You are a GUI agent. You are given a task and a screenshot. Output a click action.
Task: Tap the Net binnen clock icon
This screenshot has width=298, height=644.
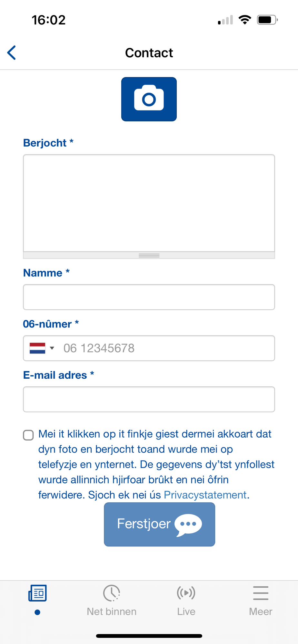point(112,593)
